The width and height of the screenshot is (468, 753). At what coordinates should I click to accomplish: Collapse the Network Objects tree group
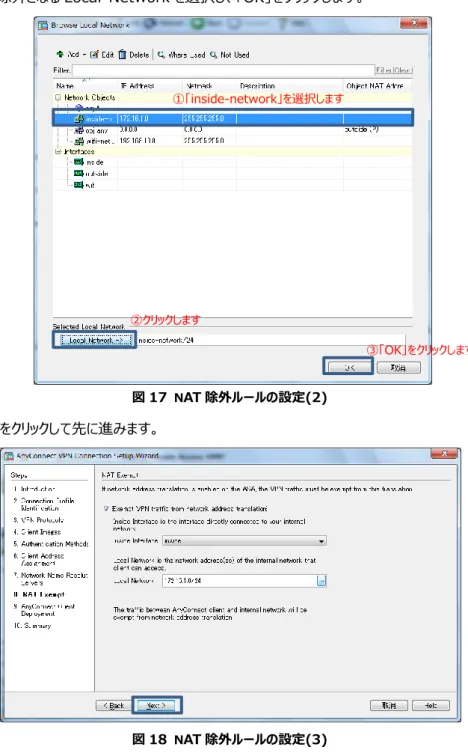[x=58, y=97]
